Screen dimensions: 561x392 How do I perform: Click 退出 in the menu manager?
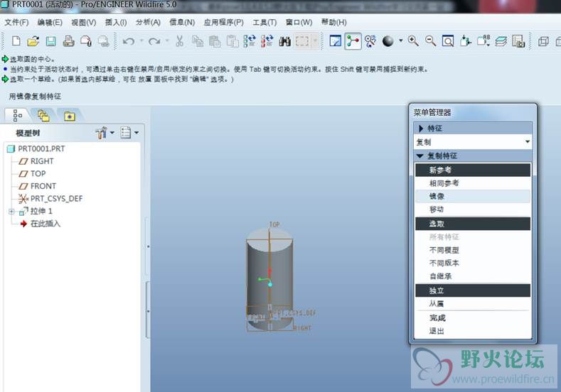coord(473,331)
